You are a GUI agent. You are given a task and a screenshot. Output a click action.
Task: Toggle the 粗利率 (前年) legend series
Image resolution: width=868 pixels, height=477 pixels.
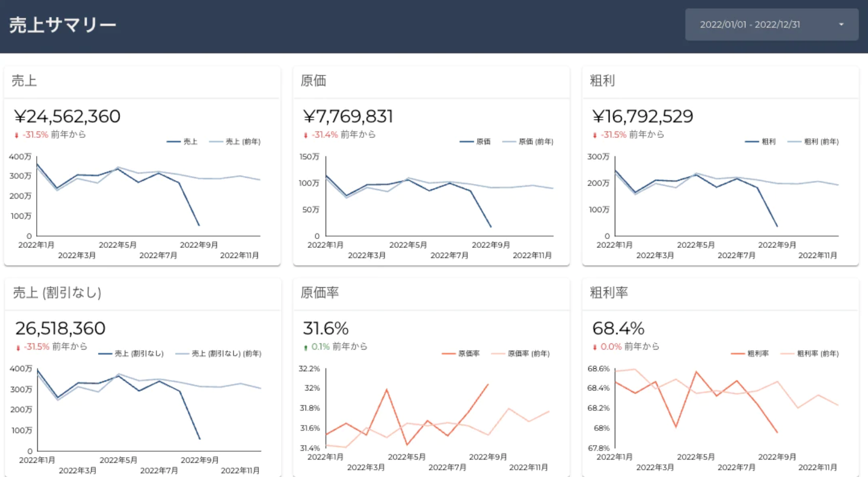coord(809,354)
